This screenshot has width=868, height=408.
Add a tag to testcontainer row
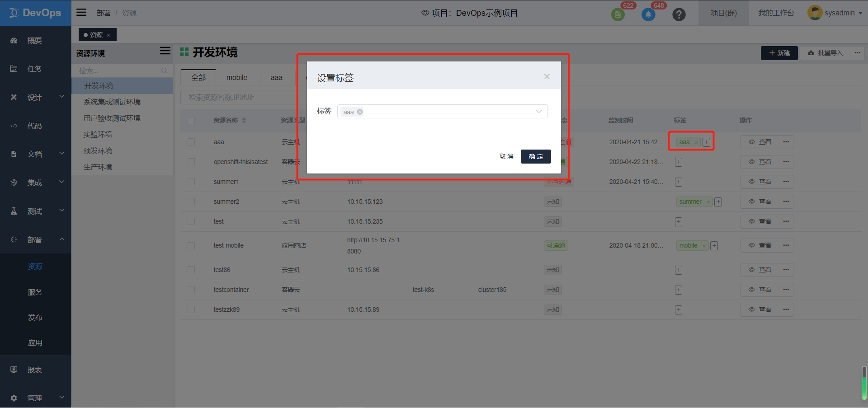679,290
